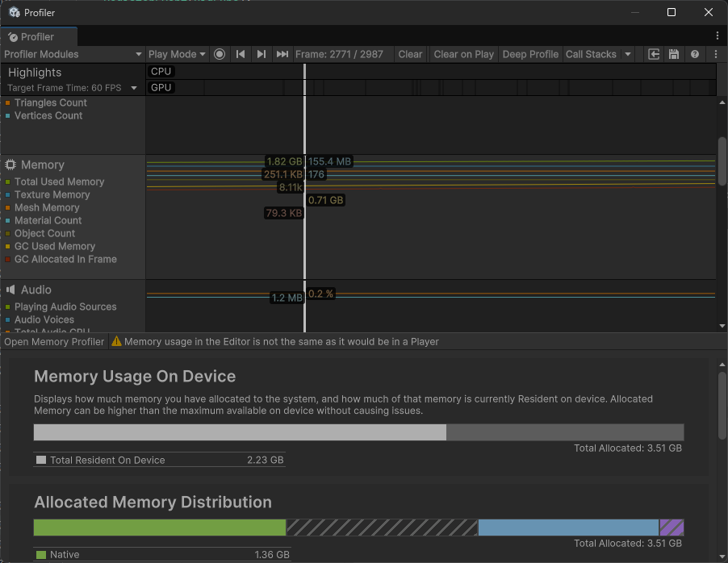Click the GC Used Memory color swatch
The image size is (728, 563).
click(x=7, y=246)
